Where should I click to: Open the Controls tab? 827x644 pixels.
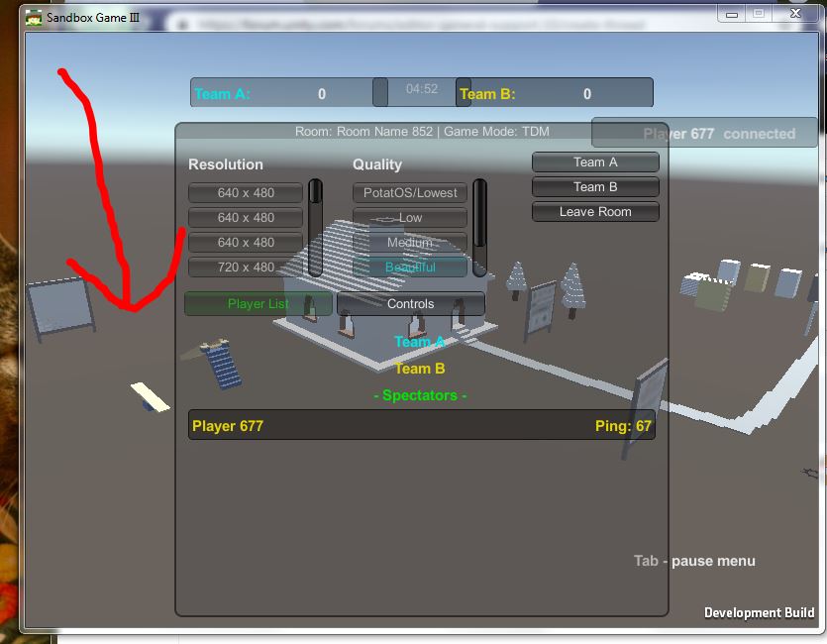click(x=409, y=303)
